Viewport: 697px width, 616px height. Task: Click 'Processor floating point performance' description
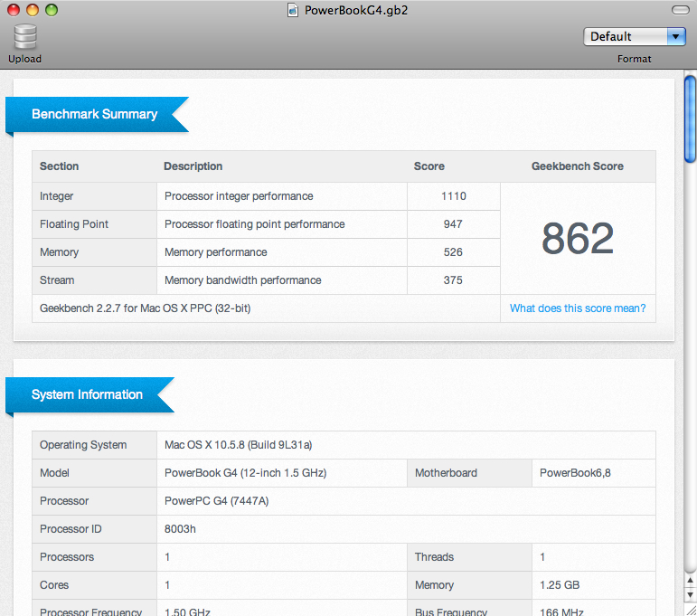click(x=254, y=224)
